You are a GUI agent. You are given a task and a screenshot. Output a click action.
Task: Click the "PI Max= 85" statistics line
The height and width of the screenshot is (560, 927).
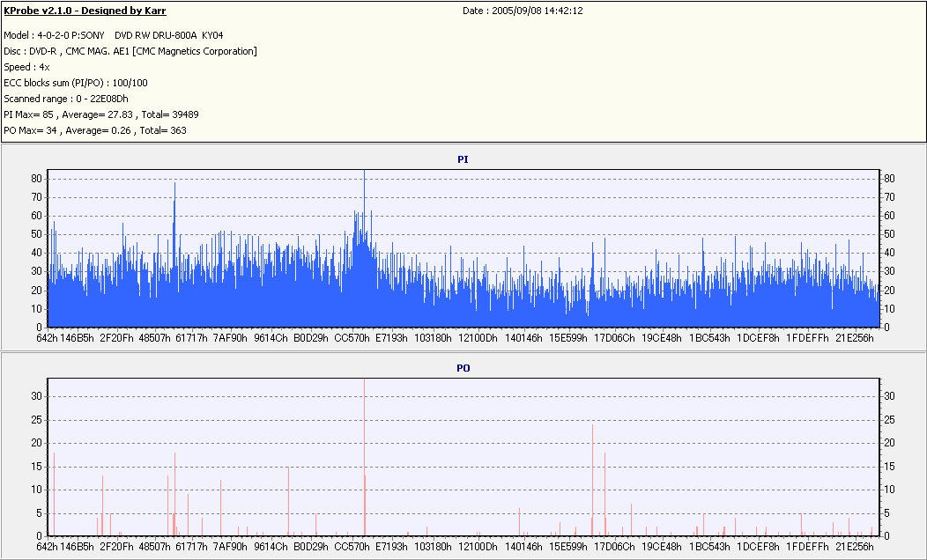[101, 114]
